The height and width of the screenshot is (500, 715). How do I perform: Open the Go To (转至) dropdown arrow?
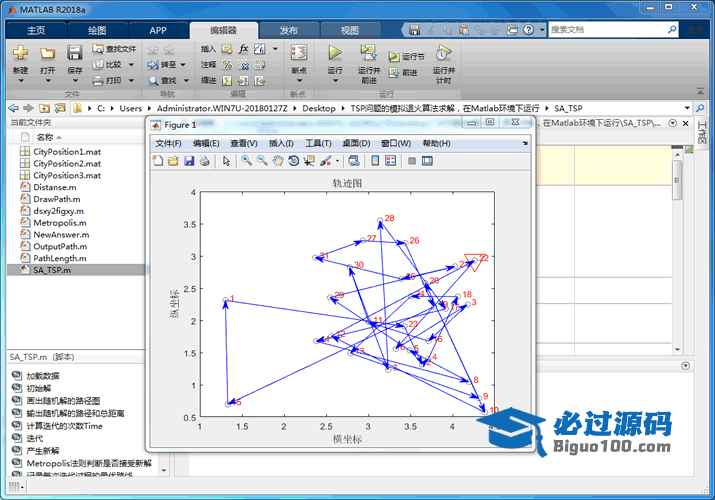click(183, 65)
